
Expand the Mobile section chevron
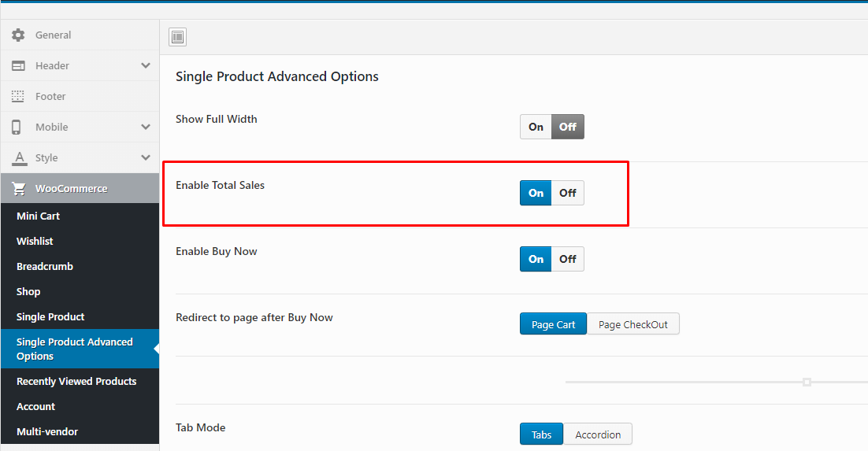(x=146, y=127)
